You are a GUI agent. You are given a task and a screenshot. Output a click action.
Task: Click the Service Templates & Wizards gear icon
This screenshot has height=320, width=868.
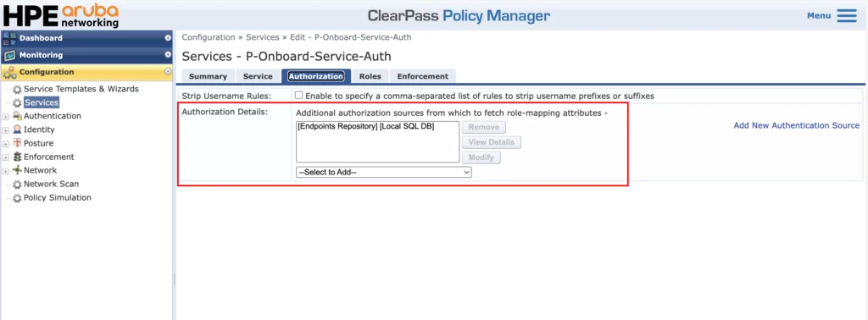click(18, 90)
